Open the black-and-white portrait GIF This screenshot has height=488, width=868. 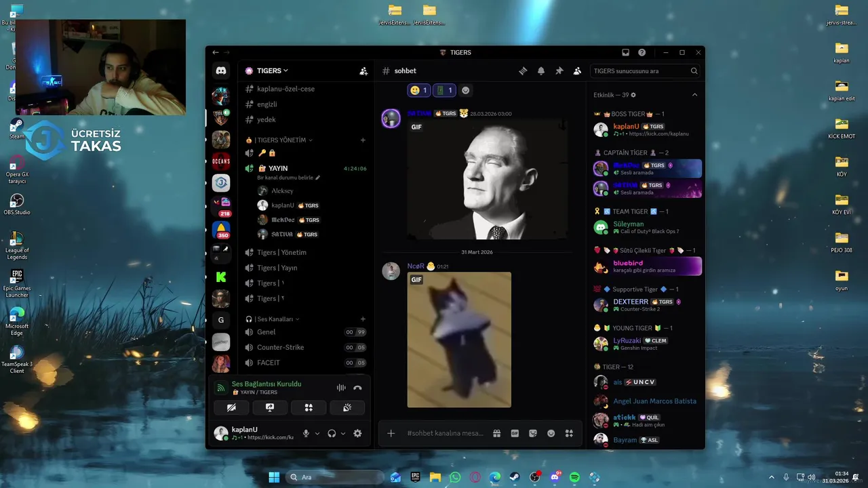(x=487, y=180)
